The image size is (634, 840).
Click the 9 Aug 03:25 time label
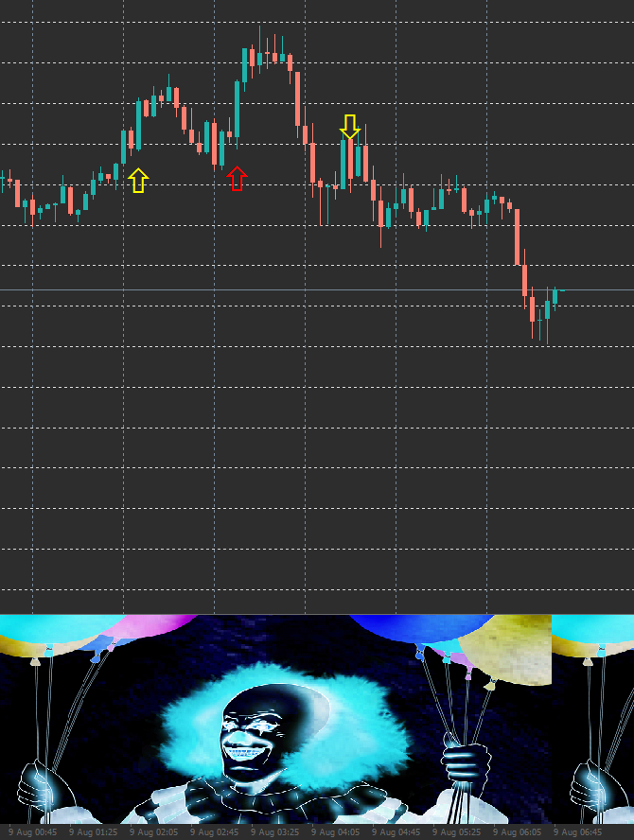(275, 832)
